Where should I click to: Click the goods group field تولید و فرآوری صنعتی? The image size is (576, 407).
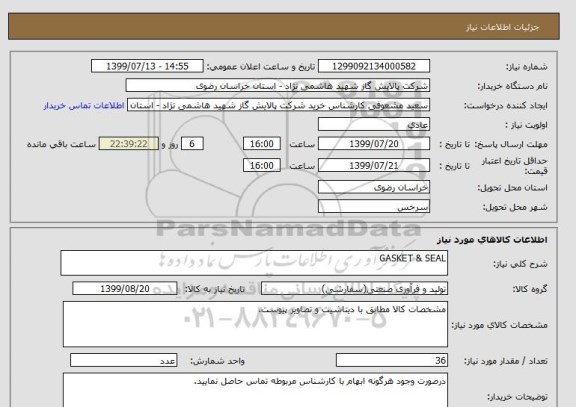[354, 289]
